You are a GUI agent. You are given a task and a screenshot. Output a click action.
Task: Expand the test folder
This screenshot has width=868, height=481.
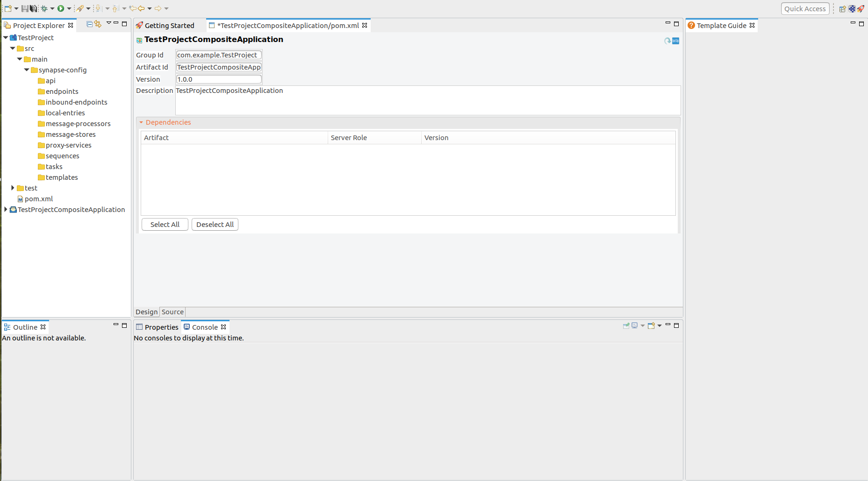point(13,188)
